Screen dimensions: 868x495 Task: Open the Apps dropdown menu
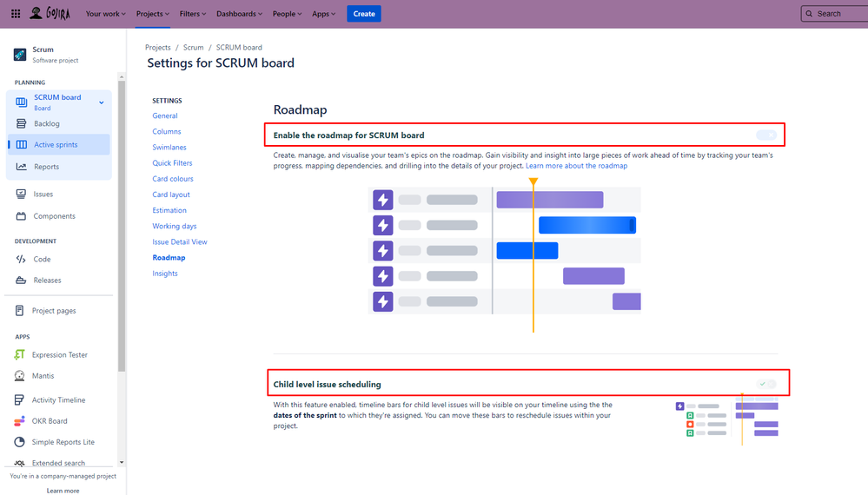coord(323,14)
